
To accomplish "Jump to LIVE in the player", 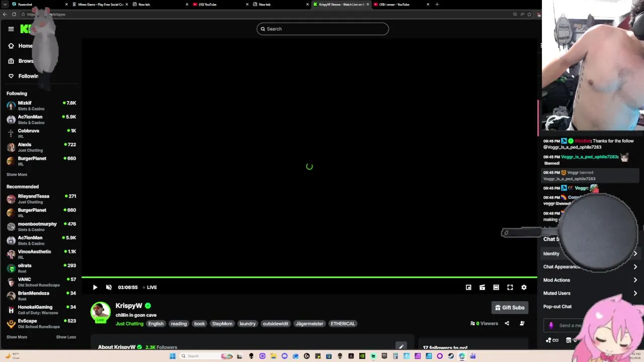I will (150, 288).
